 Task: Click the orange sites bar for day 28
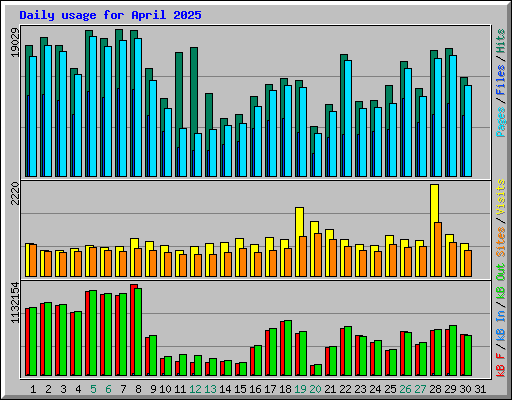[x=438, y=249]
